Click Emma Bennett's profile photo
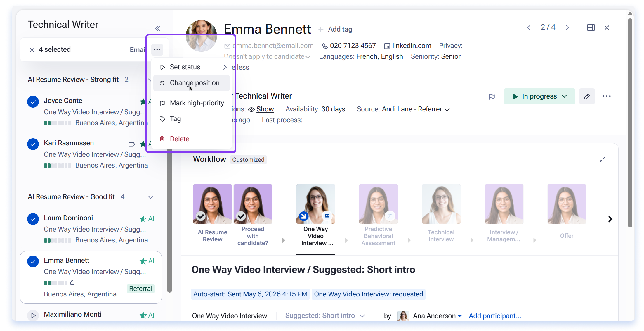644x331 pixels. 202,36
